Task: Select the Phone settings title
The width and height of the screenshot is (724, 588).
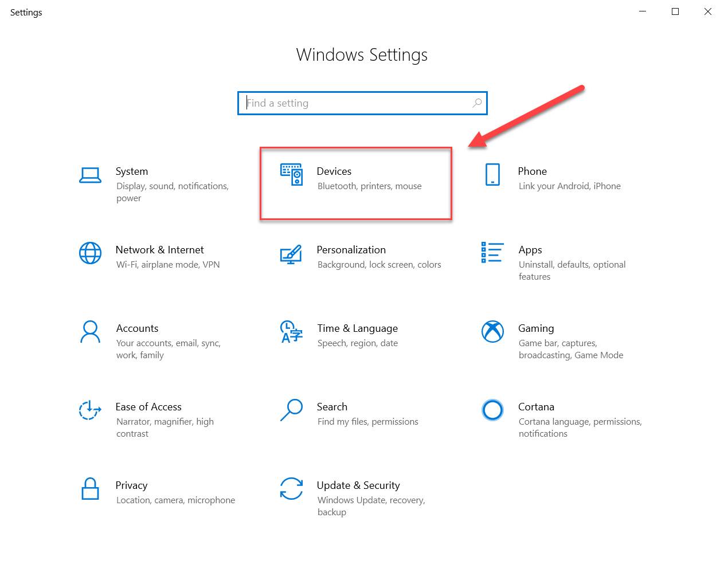Action: pyautogui.click(x=533, y=171)
